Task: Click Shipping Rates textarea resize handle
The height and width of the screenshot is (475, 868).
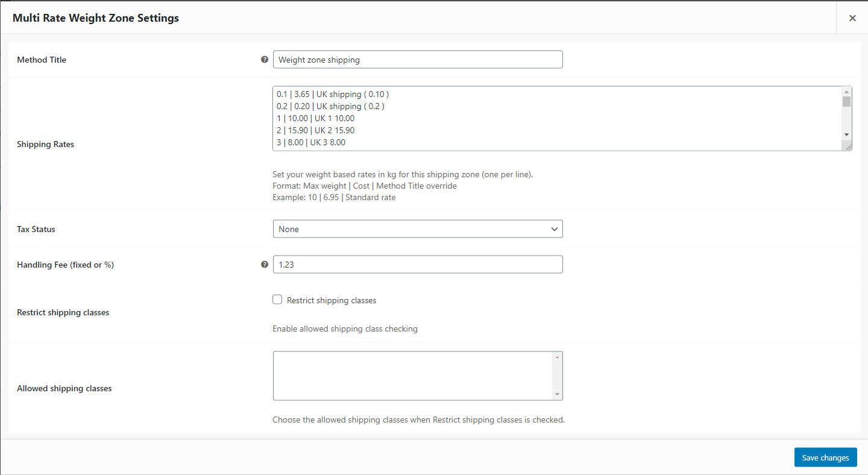Action: pos(848,146)
